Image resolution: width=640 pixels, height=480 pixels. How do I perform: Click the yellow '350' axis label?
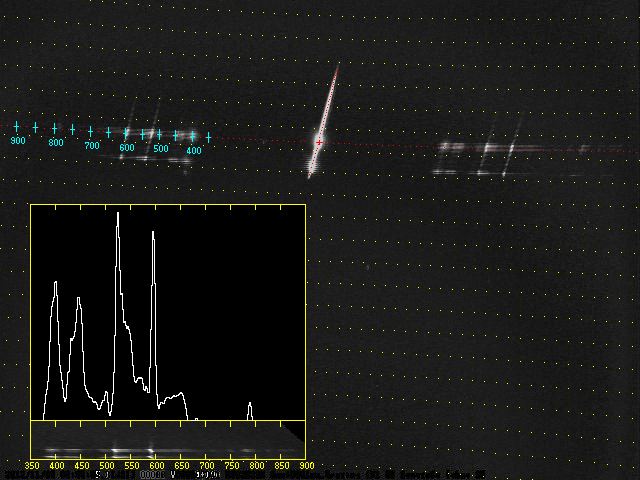(32, 466)
